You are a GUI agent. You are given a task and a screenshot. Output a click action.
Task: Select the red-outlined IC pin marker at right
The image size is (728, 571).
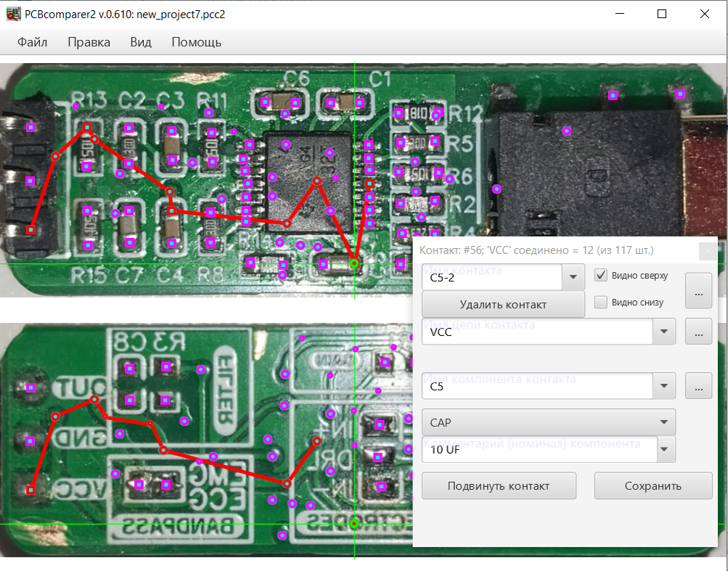(x=369, y=184)
